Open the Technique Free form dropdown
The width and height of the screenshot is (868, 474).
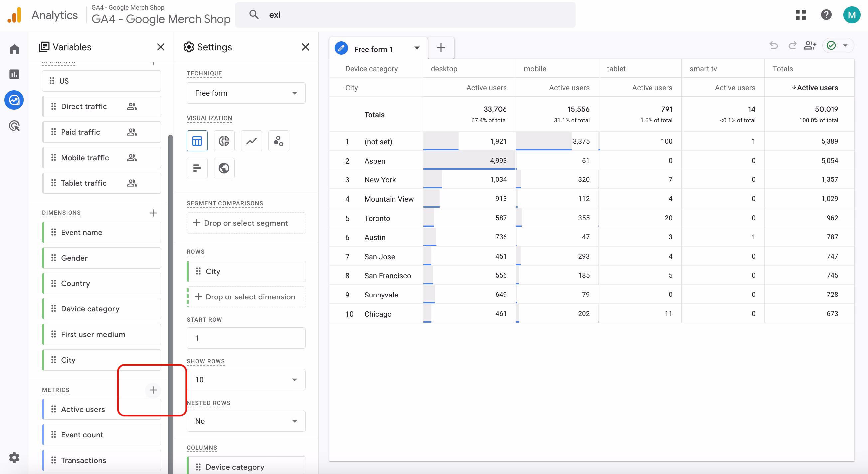tap(246, 93)
